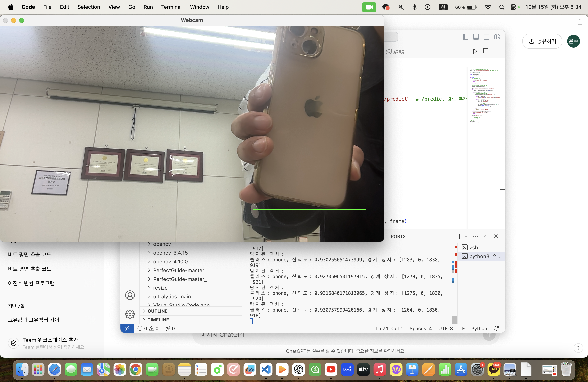The height and width of the screenshot is (382, 588).
Task: Click the split editor right icon
Action: tap(485, 51)
